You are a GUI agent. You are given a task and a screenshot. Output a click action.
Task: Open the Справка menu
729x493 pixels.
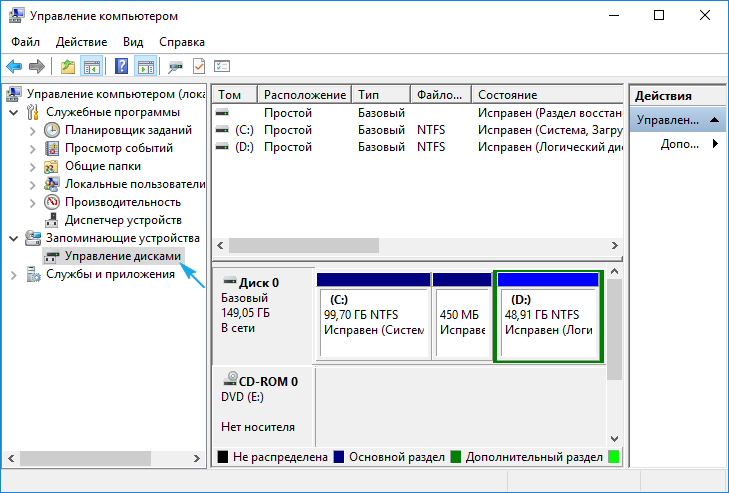point(182,42)
